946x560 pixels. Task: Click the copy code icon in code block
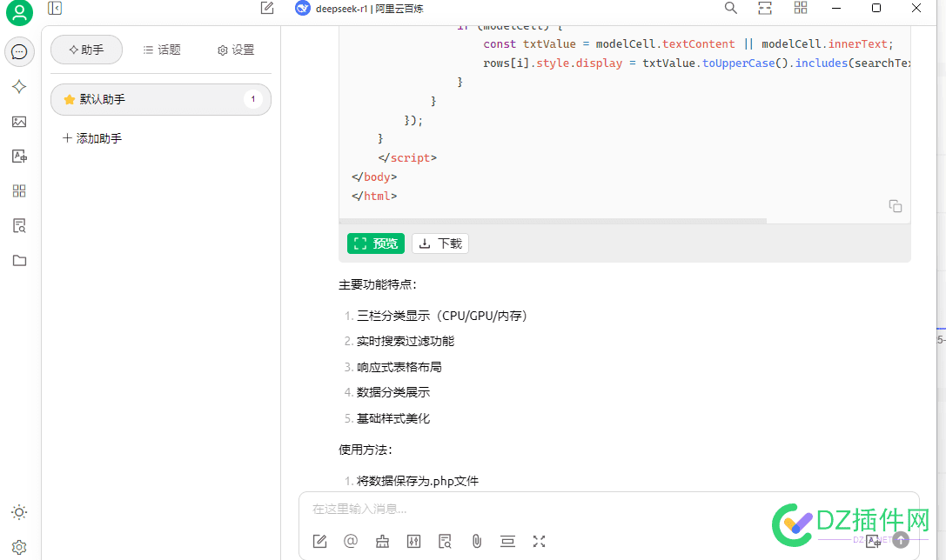pos(895,206)
